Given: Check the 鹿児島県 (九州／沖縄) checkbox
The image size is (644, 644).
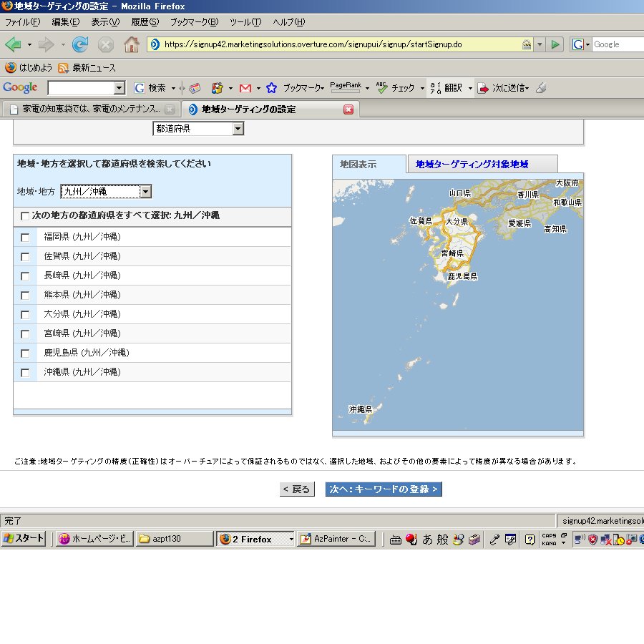Looking at the screenshot, I should (25, 353).
